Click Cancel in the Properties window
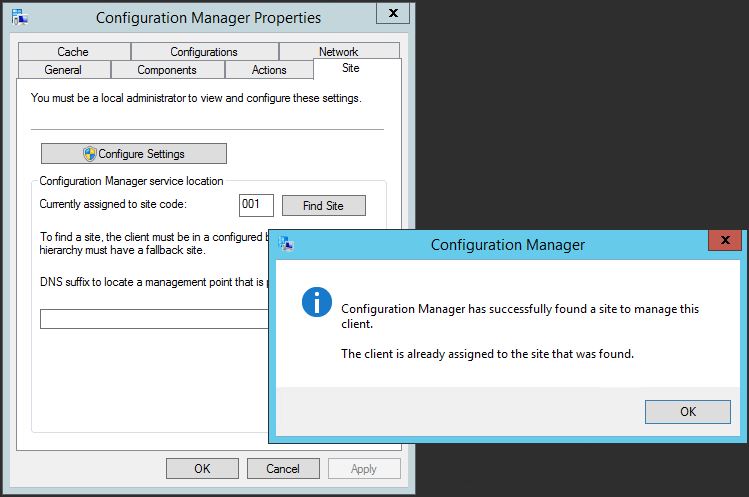This screenshot has height=497, width=749. pos(283,468)
